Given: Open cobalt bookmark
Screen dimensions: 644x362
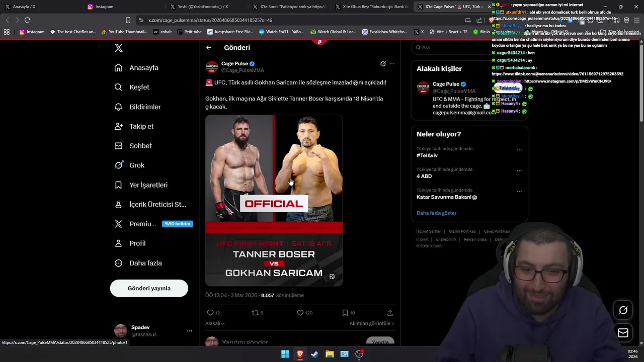Looking at the screenshot, I should (x=163, y=32).
